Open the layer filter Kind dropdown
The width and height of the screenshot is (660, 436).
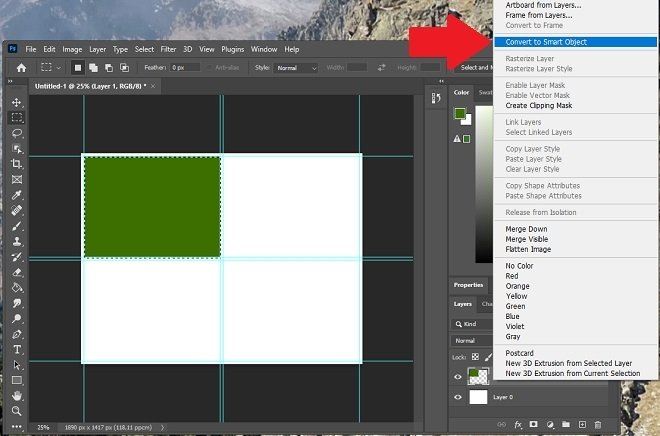coord(472,324)
